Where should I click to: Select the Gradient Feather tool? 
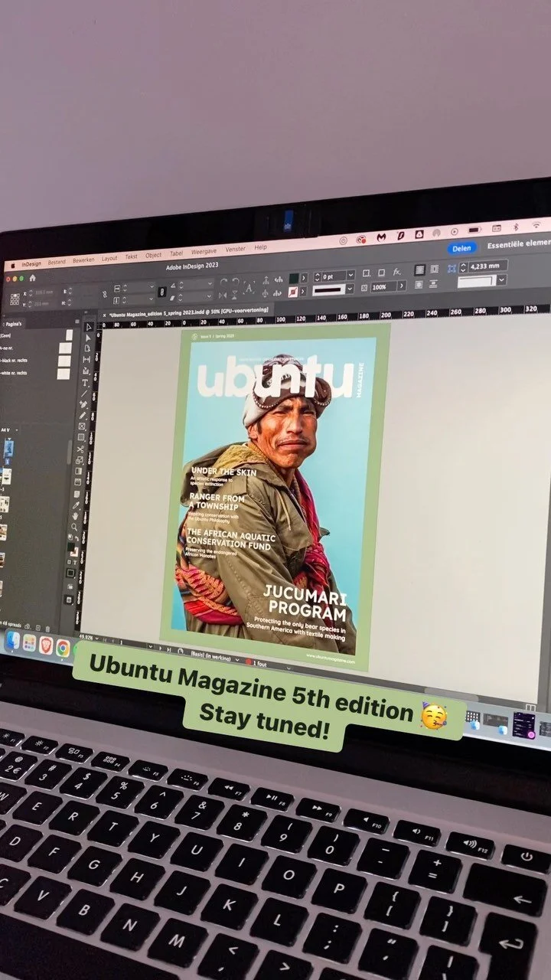point(77,482)
